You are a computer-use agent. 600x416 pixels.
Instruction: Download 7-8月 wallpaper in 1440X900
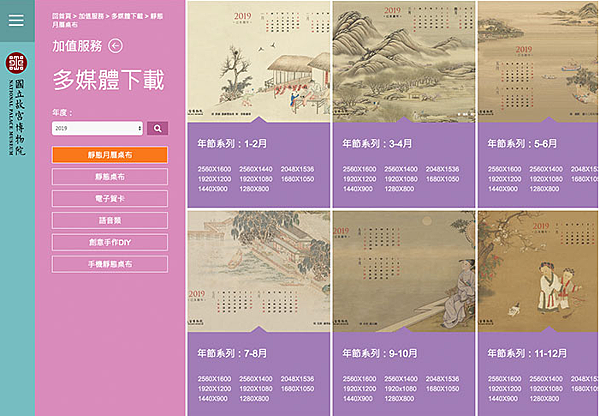tap(212, 398)
